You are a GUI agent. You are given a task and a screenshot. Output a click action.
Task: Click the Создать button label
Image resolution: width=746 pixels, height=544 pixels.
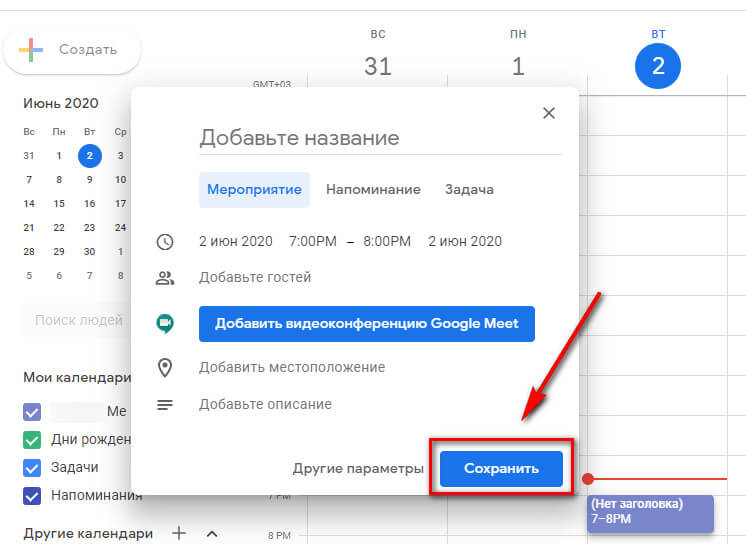[x=88, y=49]
